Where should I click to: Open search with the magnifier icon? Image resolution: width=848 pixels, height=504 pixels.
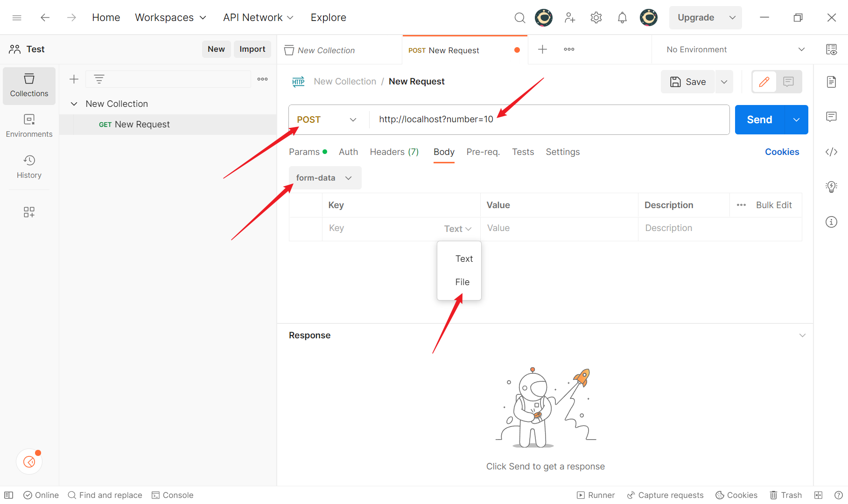tap(519, 18)
